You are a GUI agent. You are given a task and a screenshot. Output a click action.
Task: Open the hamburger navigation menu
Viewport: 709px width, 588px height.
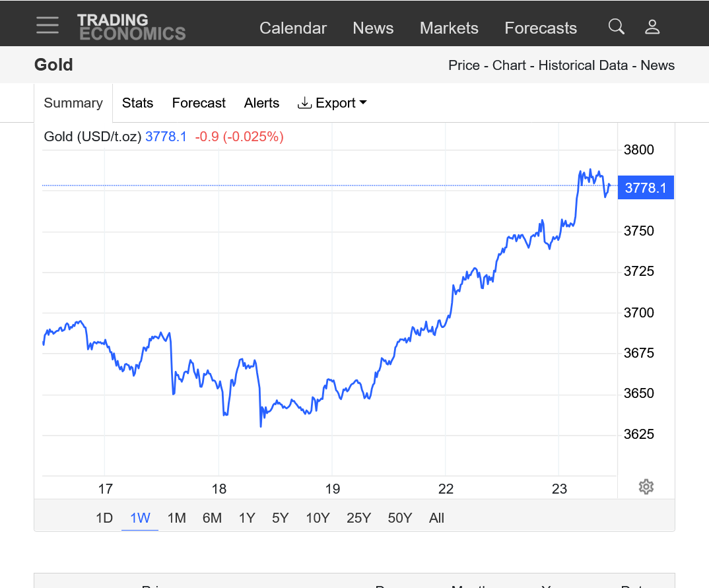(x=48, y=26)
